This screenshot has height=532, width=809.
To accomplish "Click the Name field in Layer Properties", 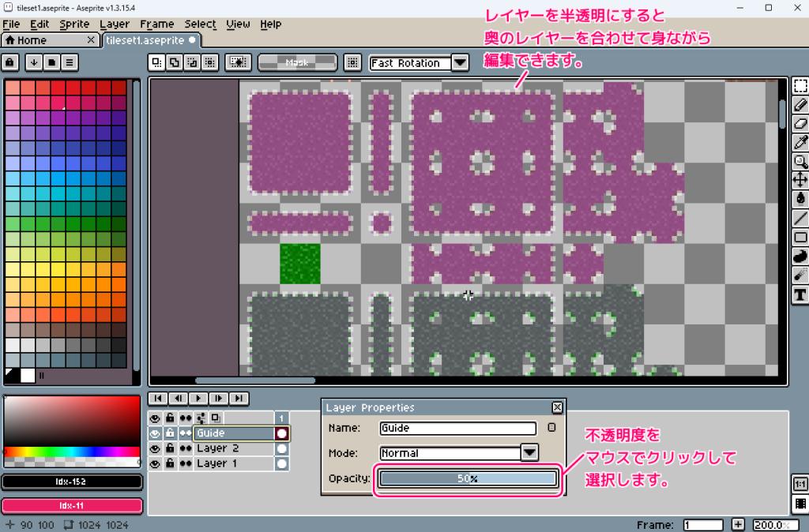I will click(x=457, y=429).
